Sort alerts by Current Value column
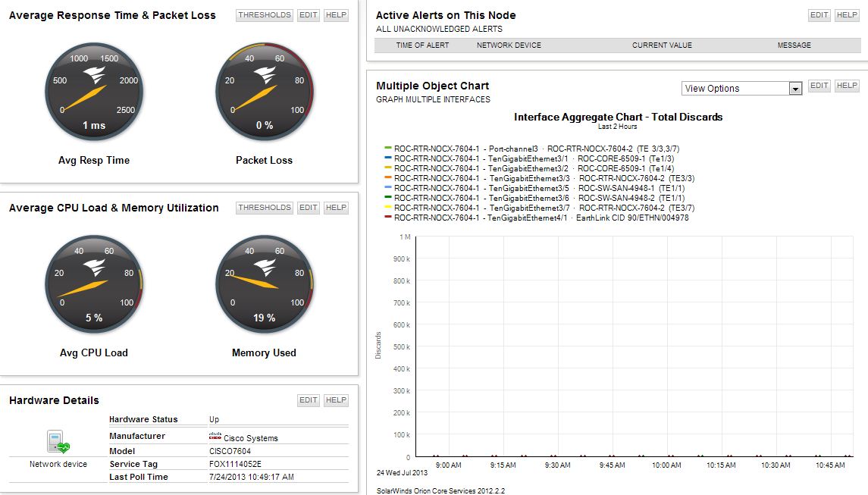The image size is (868, 495). (662, 45)
